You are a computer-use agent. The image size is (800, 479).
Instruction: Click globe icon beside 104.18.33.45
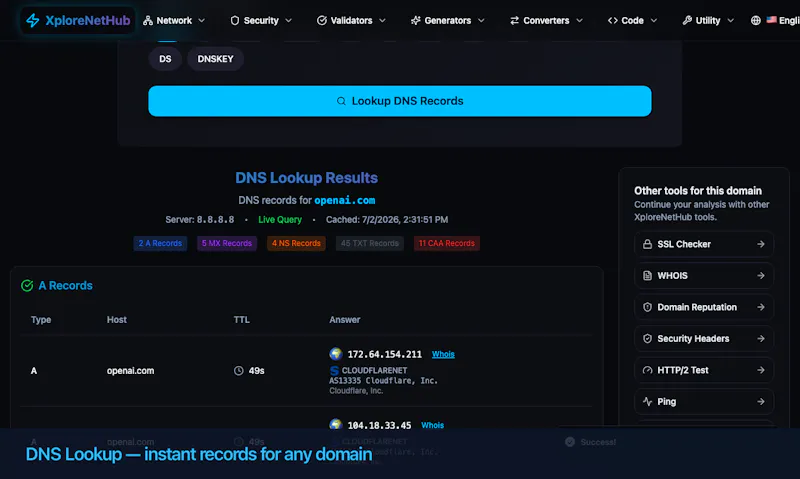pos(336,424)
